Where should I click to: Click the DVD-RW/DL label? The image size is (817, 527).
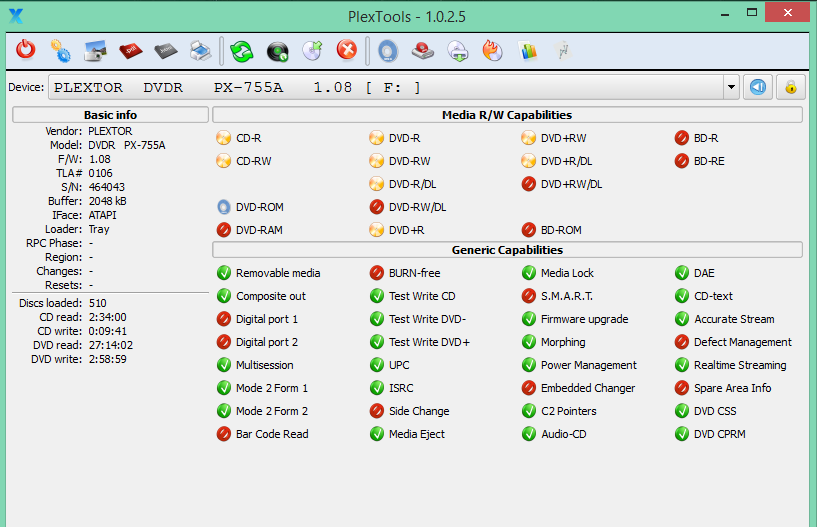(x=417, y=207)
